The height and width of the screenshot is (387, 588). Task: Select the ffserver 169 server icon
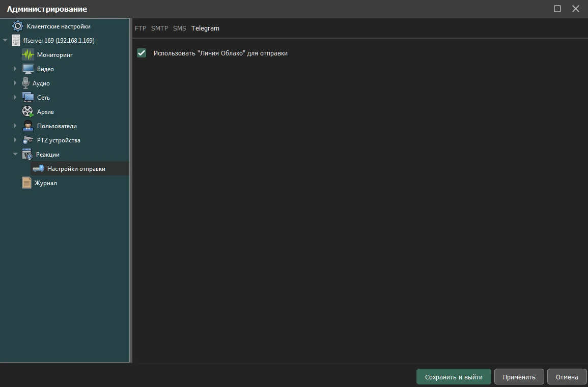16,40
